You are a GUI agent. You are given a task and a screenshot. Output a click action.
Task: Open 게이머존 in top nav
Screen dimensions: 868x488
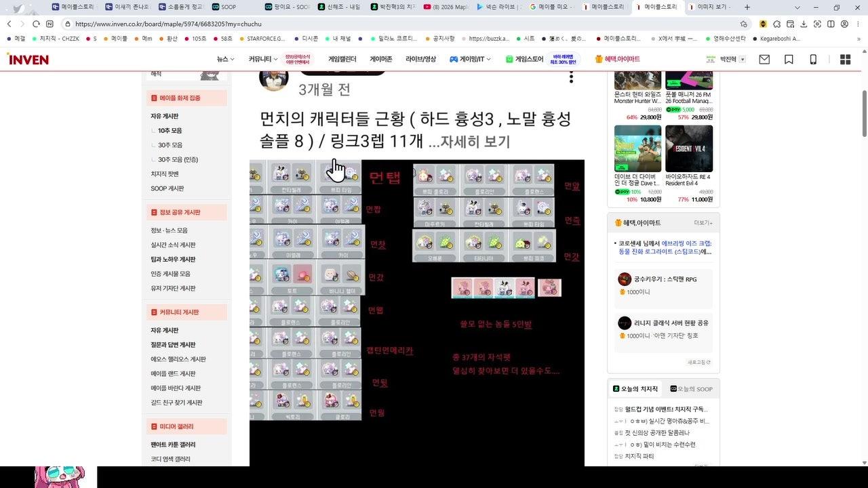[x=381, y=60]
